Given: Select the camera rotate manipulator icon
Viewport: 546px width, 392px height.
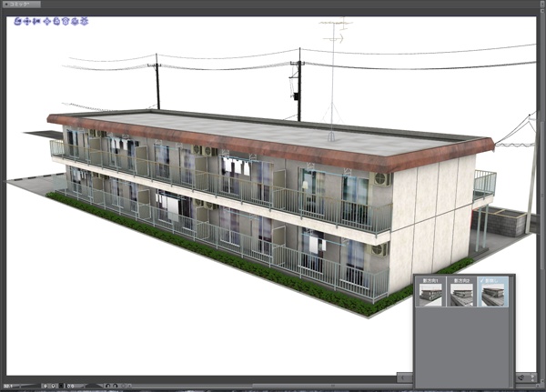Looking at the screenshot, I should pos(18,22).
